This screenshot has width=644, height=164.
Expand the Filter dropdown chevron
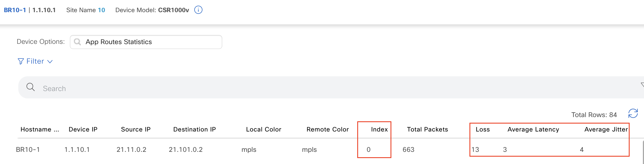(50, 62)
